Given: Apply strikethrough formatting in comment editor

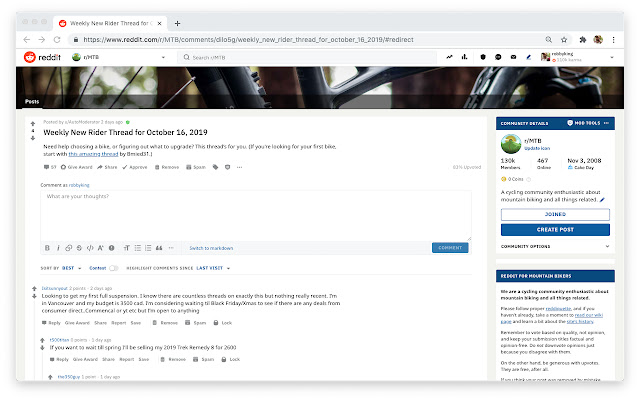Looking at the screenshot, I should (x=79, y=248).
